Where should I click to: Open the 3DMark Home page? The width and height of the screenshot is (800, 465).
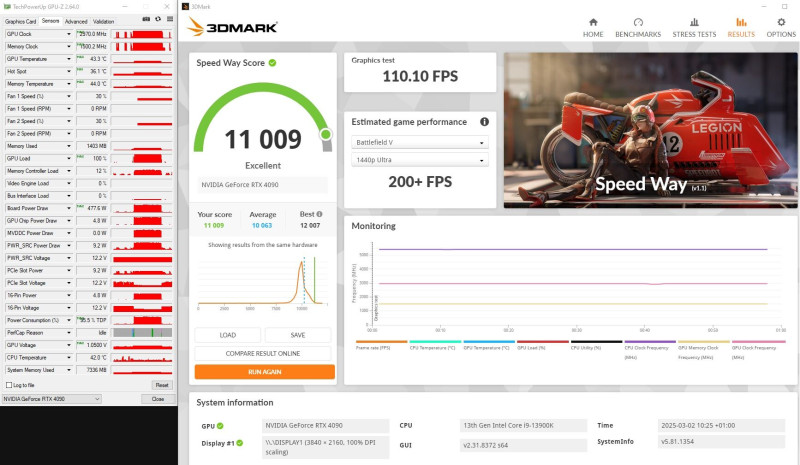pos(593,28)
